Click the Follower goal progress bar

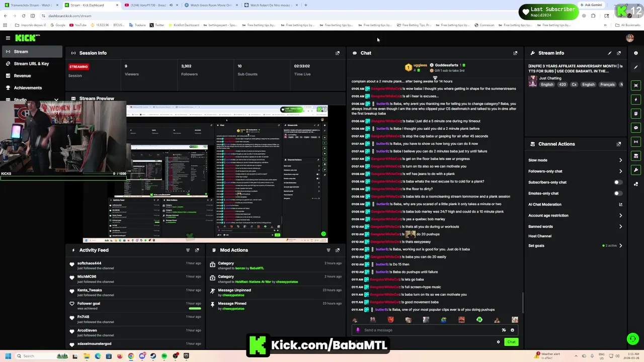point(194,308)
